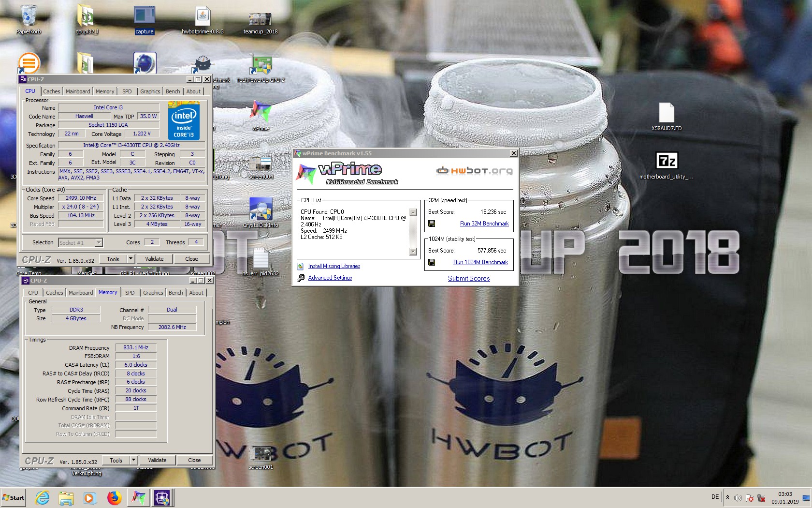Open the Advanced Settings link
812x508 pixels.
330,278
